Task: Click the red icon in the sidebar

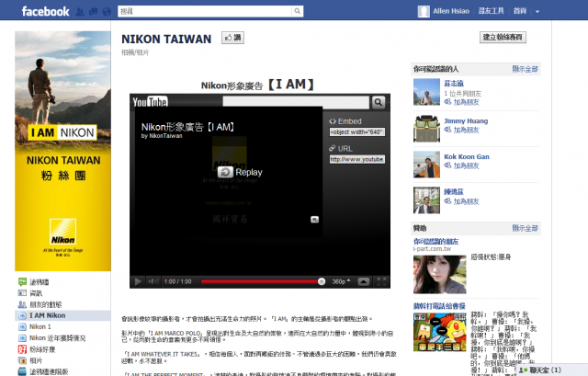Action: pos(22,349)
